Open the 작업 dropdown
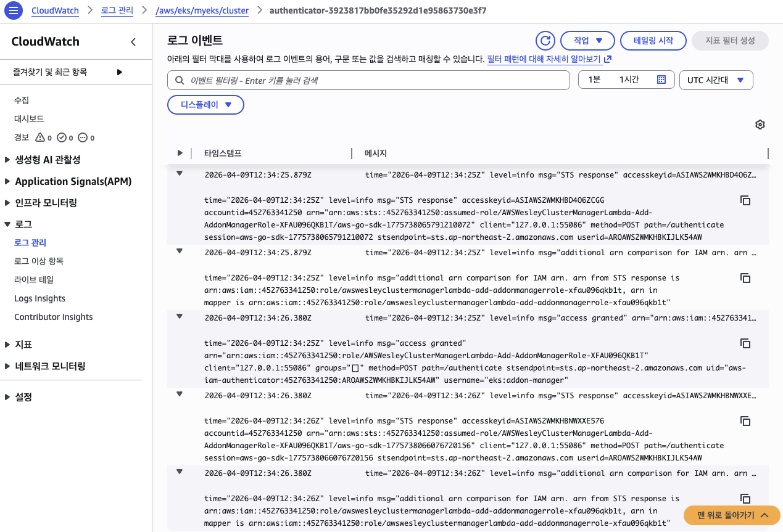 click(587, 40)
